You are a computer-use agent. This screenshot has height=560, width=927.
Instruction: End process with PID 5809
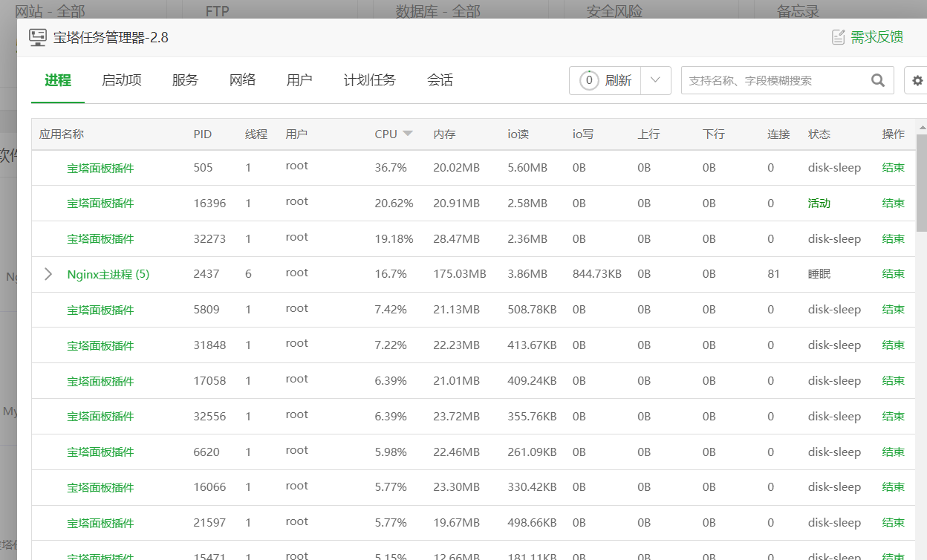click(894, 310)
